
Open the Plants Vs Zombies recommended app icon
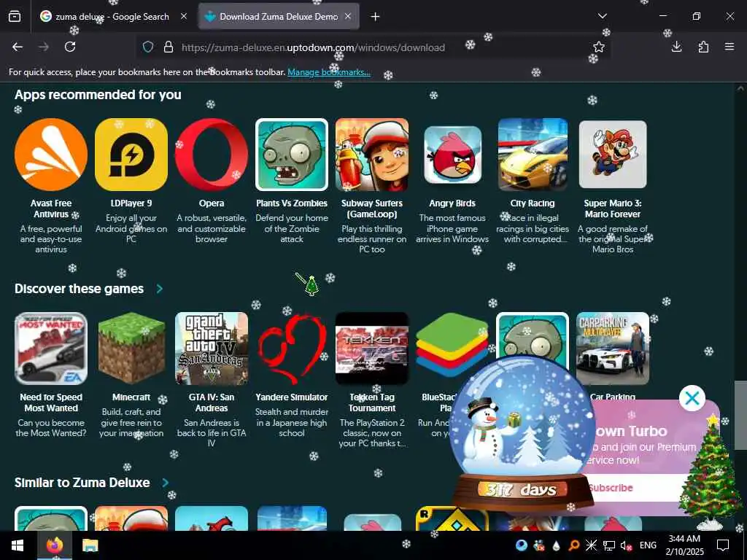(292, 155)
